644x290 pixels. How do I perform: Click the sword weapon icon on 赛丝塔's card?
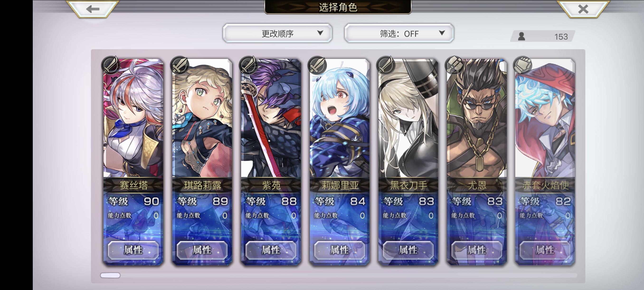(110, 65)
